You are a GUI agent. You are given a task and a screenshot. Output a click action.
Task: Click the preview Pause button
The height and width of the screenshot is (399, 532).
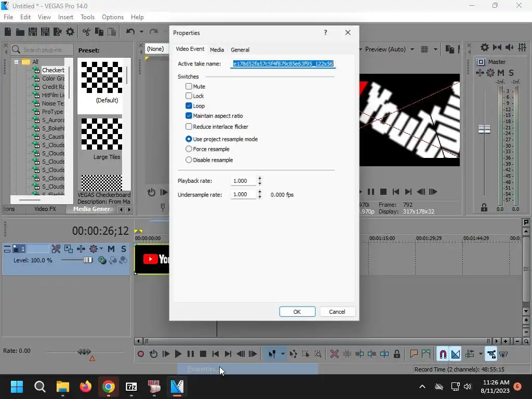371,192
